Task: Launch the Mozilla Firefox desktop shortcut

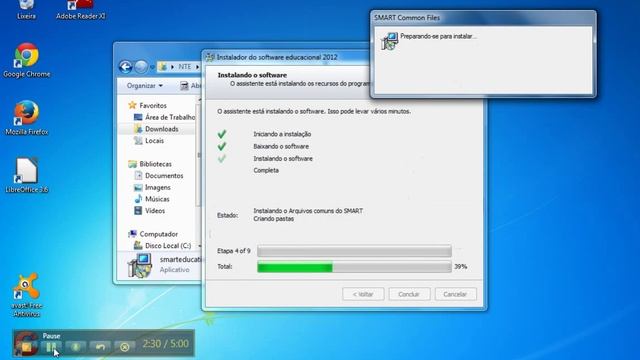Action: coord(27,118)
